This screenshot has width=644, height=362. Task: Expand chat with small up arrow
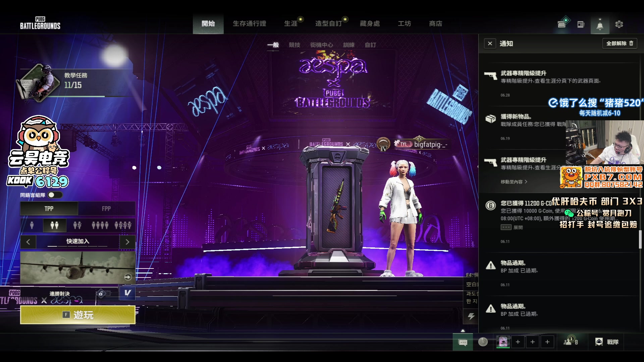tap(463, 330)
